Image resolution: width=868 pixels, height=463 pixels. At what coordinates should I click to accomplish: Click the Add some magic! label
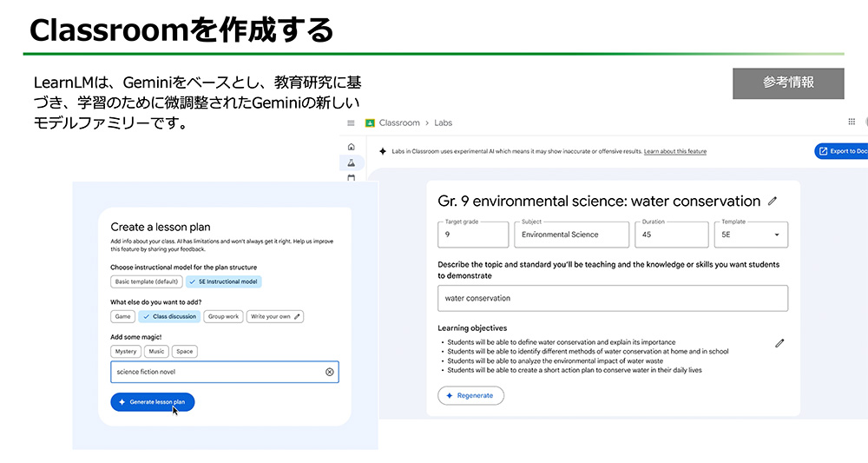pos(136,337)
